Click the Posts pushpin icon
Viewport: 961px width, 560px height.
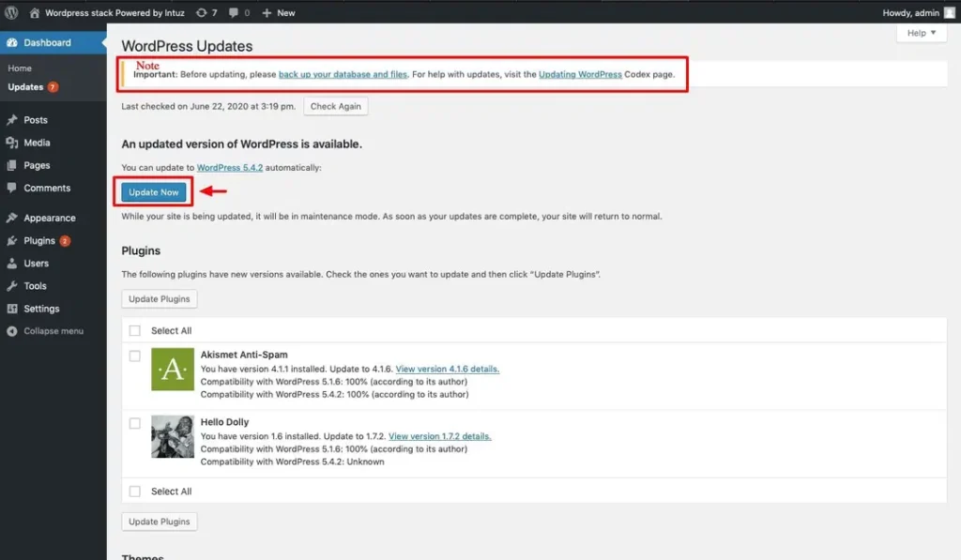(x=11, y=119)
